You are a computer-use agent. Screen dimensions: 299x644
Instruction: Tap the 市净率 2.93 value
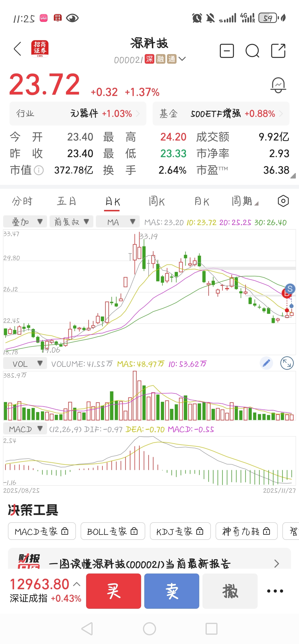pyautogui.click(x=279, y=153)
